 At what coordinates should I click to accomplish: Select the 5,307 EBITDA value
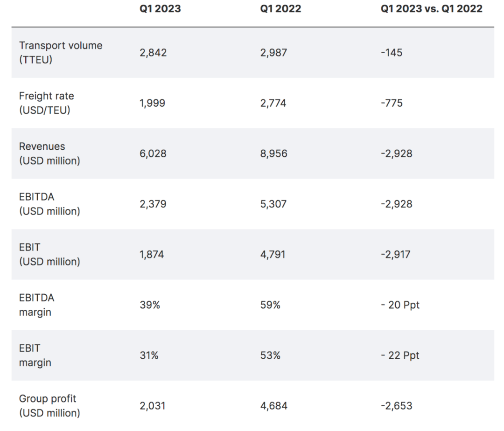point(274,204)
